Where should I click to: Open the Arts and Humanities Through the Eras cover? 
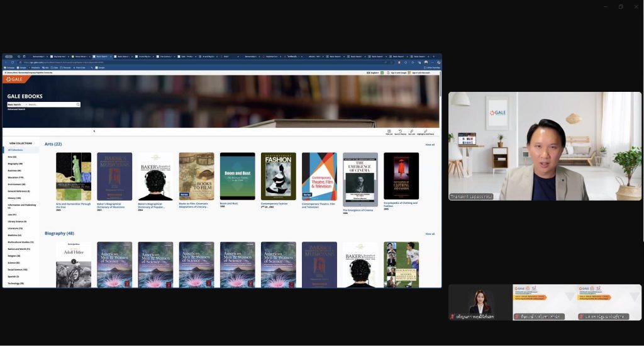click(x=74, y=176)
